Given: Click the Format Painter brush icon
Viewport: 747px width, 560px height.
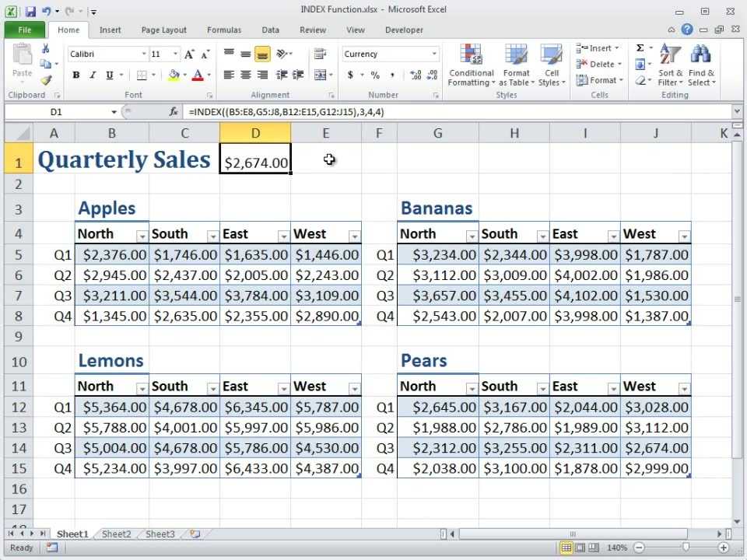Looking at the screenshot, I should click(x=46, y=80).
